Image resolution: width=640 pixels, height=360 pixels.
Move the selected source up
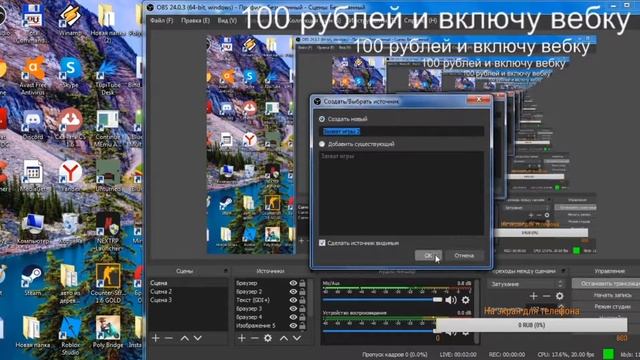click(284, 338)
